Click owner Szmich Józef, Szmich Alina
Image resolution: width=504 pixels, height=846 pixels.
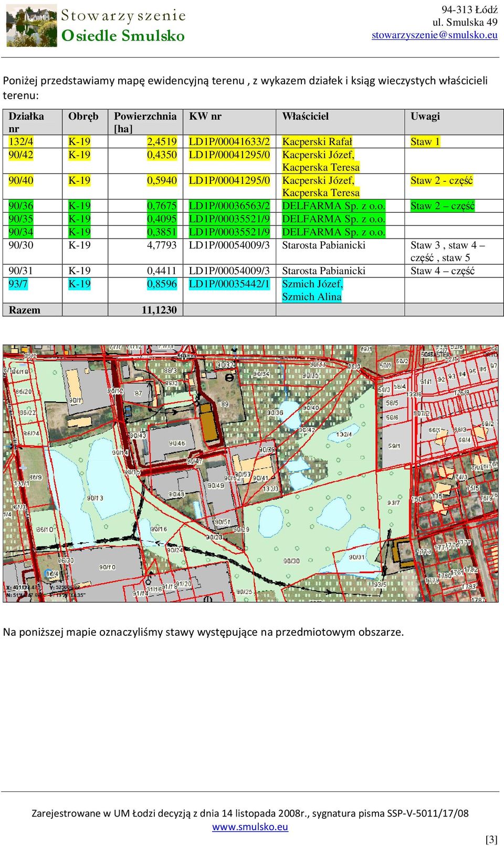click(312, 290)
